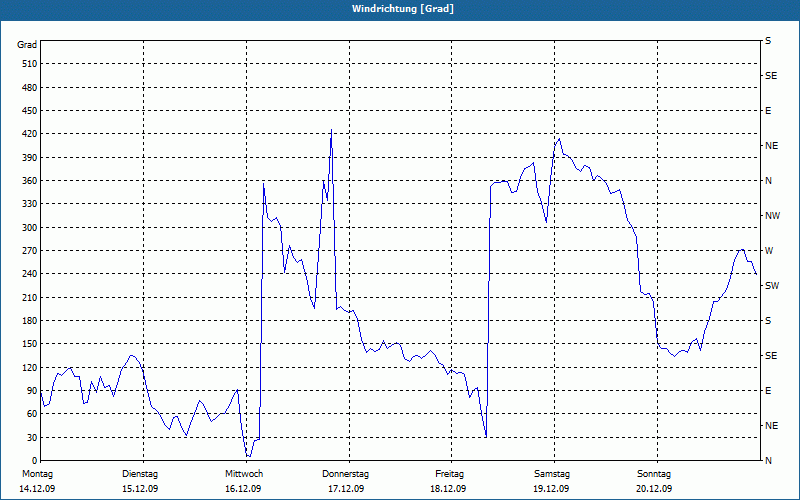Image resolution: width=800 pixels, height=500 pixels.
Task: Select the N compass label opposite 0
Action: 768,461
